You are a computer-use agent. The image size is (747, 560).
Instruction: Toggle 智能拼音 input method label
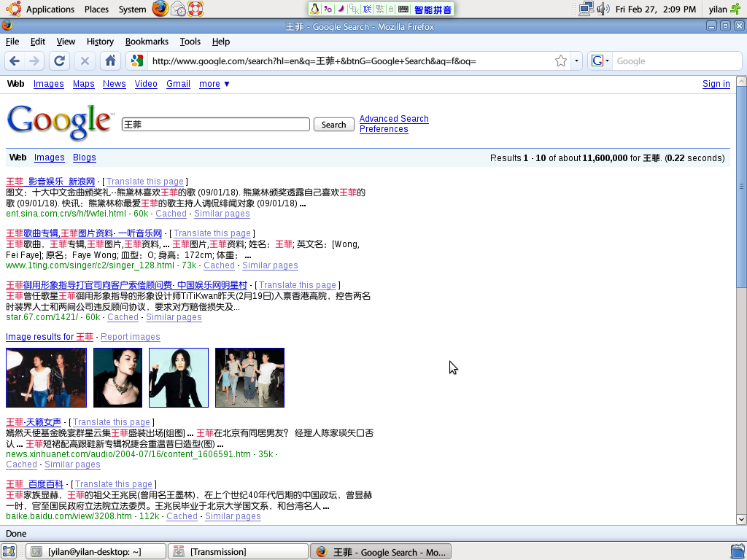(x=433, y=9)
